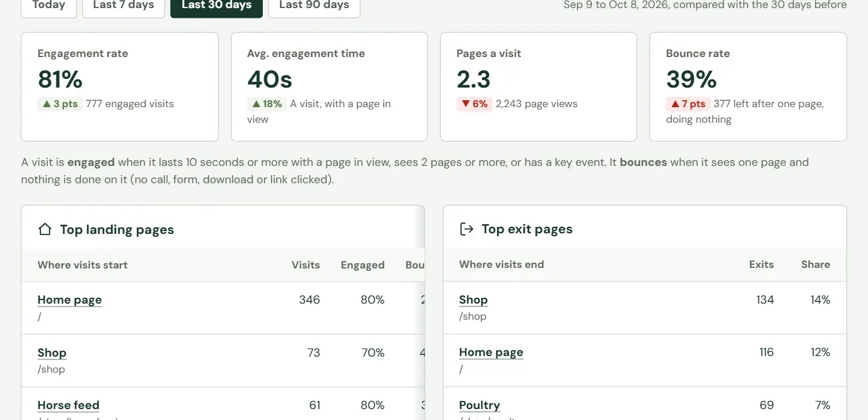
Task: Open Home page link in exit pages table
Action: [x=491, y=352]
